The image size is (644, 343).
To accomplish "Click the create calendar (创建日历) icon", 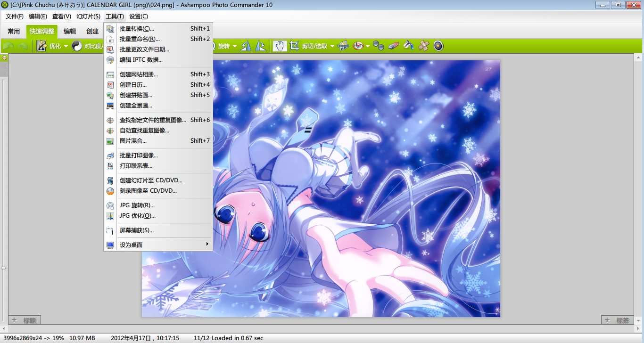I will 110,85.
